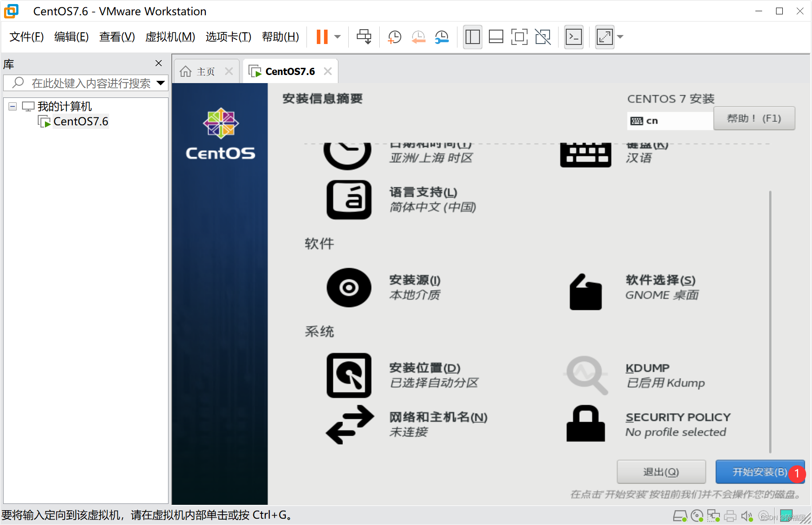Click the 网络和主机名(N) label
This screenshot has height=525, width=812.
pyautogui.click(x=438, y=418)
